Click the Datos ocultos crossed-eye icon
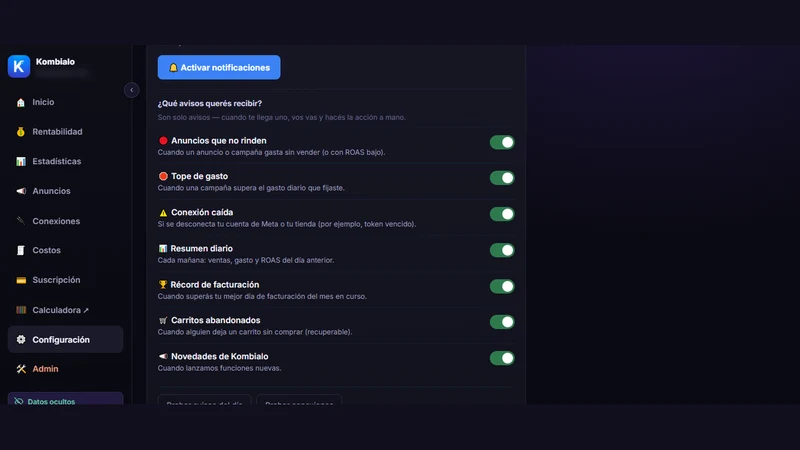Screen dimensions: 800x450 click(x=19, y=401)
